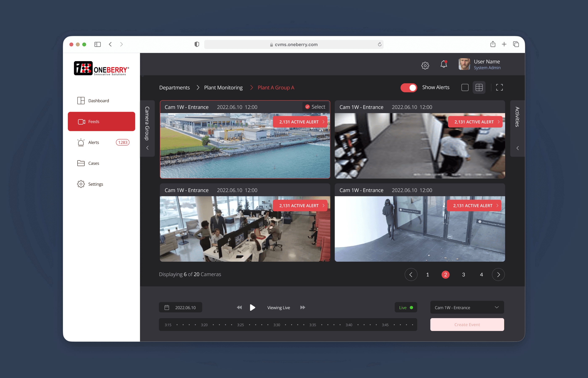Open a new browser tab with plus
This screenshot has height=378, width=588.
[x=504, y=45]
